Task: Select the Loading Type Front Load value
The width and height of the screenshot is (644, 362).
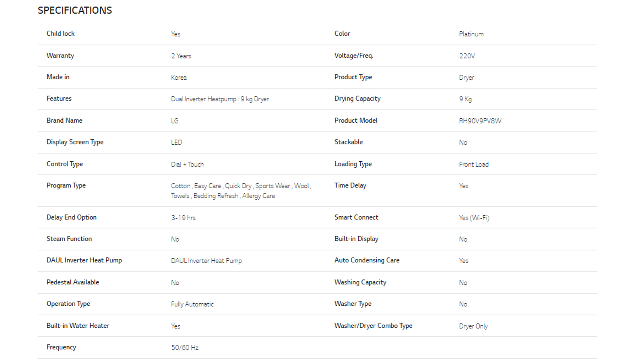Action: (x=474, y=164)
